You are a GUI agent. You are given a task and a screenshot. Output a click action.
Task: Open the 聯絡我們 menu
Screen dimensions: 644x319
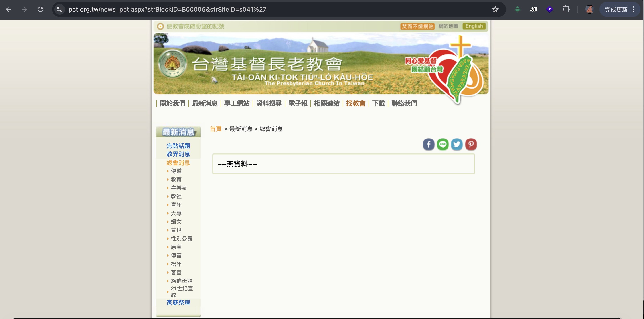(404, 103)
